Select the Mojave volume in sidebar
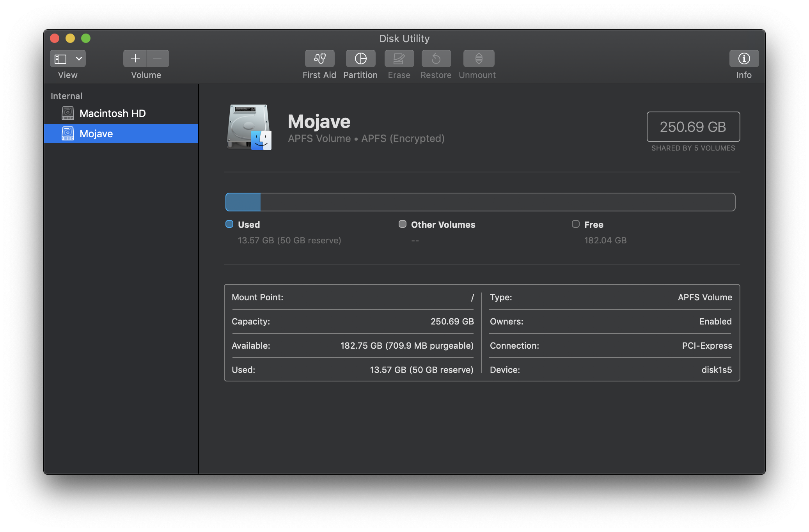The width and height of the screenshot is (809, 532). click(121, 134)
